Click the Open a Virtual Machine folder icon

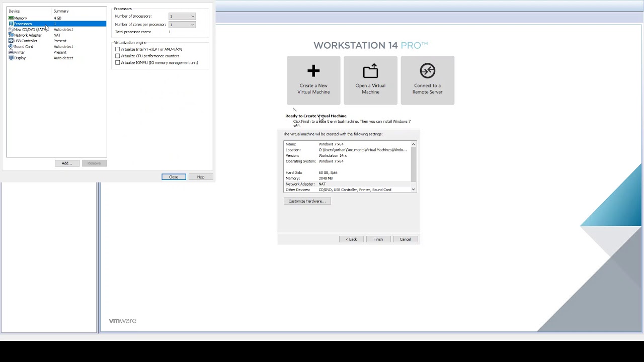(x=370, y=70)
